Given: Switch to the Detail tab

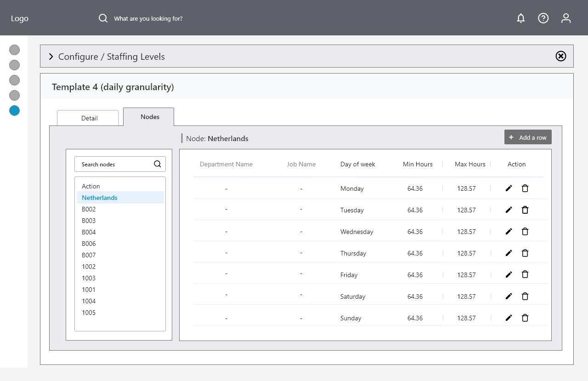Looking at the screenshot, I should pos(88,118).
